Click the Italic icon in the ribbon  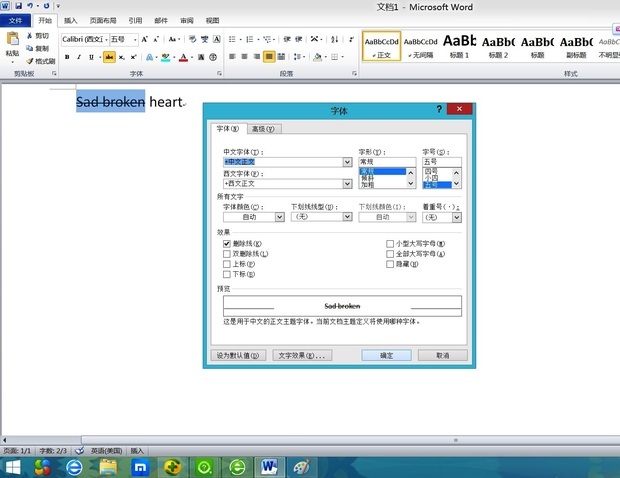[79, 57]
